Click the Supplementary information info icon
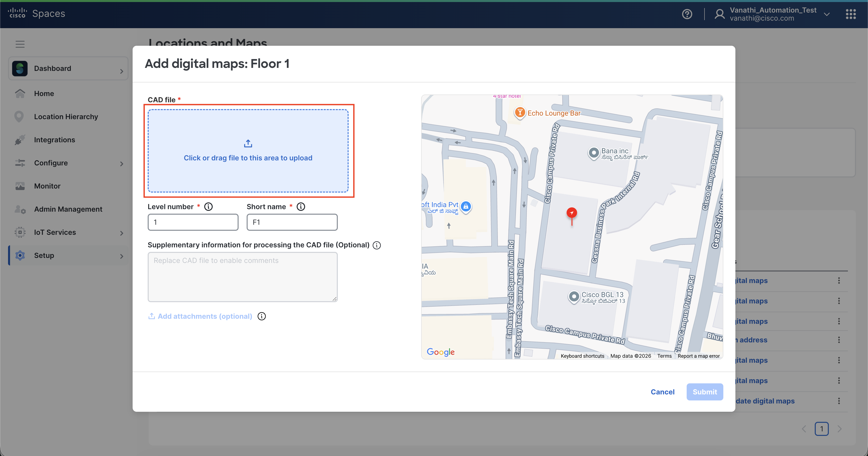 (x=377, y=245)
